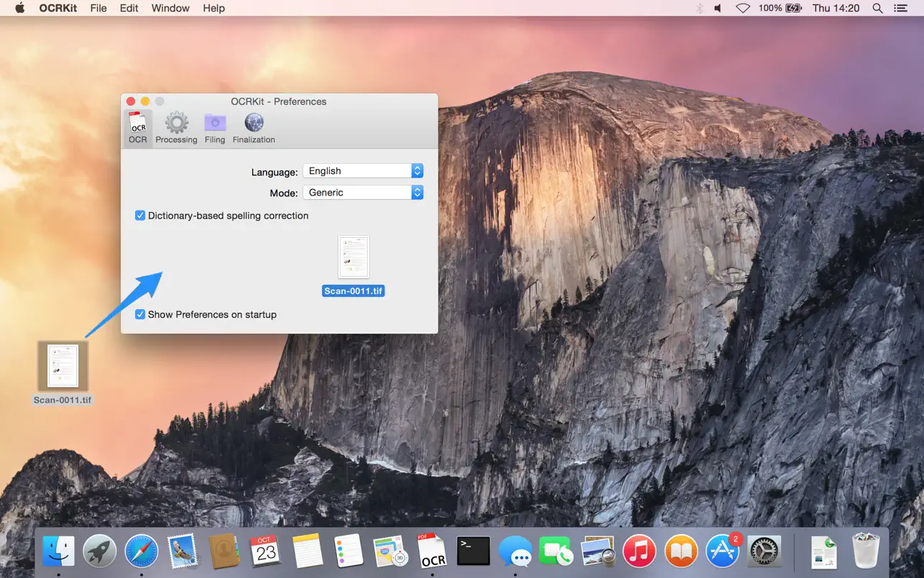
Task: Open iBooks from the Dock
Action: click(681, 551)
